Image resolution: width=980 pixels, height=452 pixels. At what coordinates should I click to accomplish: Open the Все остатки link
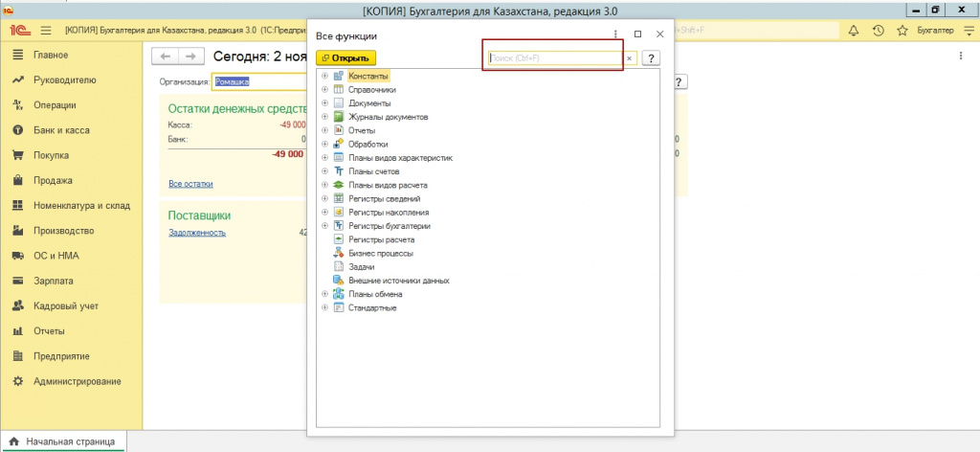pos(190,184)
